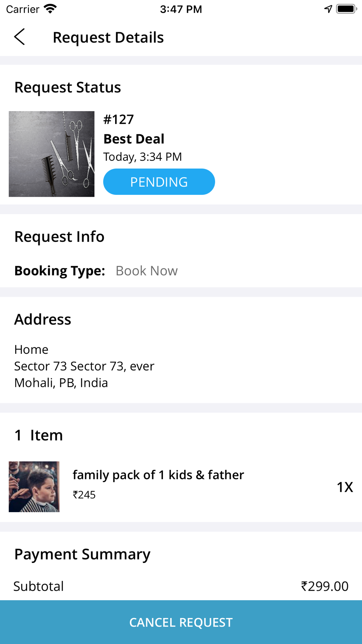362x644 pixels.
Task: Tap the Mohali, PB, India line
Action: click(x=61, y=383)
